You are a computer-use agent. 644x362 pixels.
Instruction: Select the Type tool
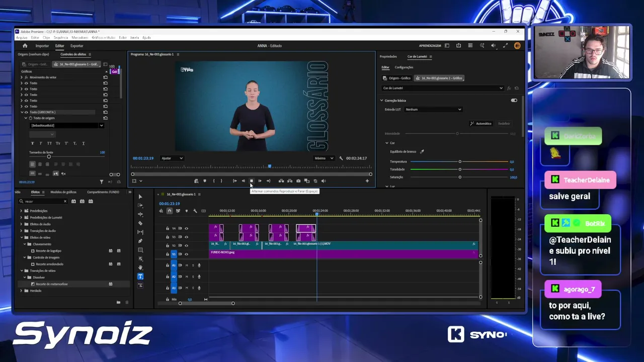[x=140, y=277]
